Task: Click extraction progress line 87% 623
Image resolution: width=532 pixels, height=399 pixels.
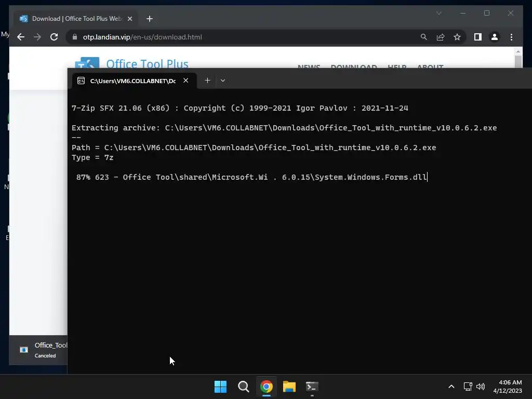Action: coord(251,177)
